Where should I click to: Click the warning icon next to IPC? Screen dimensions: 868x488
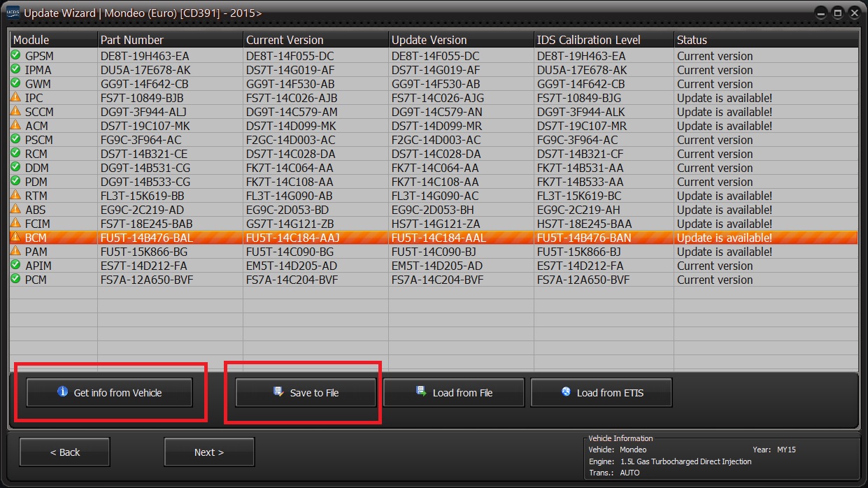pyautogui.click(x=15, y=97)
